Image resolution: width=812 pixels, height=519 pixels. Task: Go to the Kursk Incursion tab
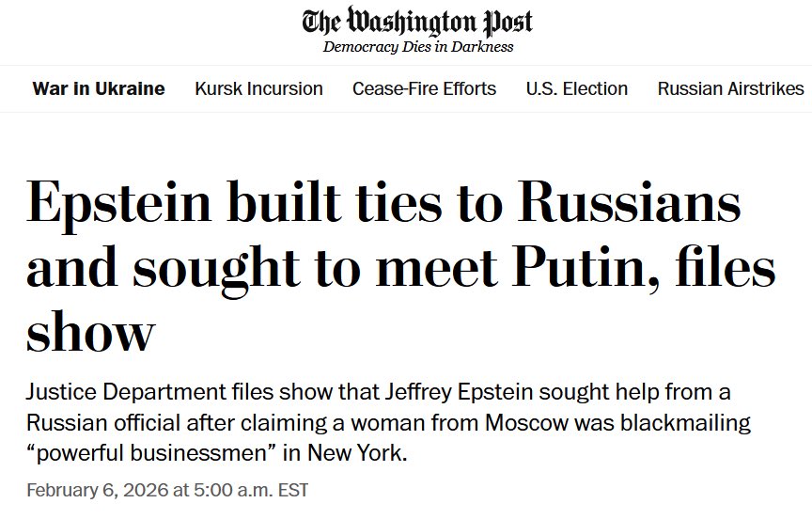point(258,89)
